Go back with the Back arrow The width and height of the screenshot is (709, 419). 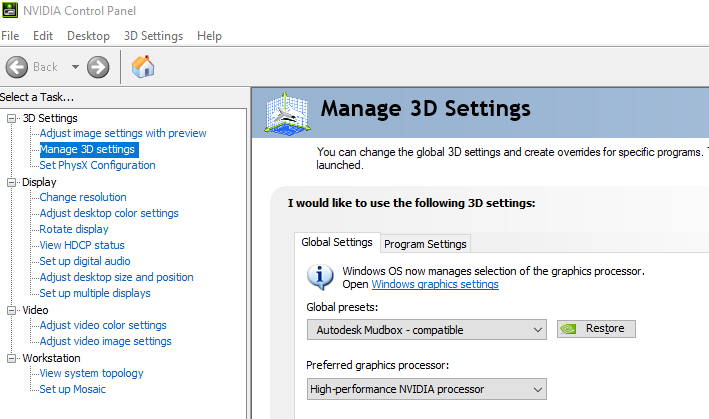click(x=17, y=67)
